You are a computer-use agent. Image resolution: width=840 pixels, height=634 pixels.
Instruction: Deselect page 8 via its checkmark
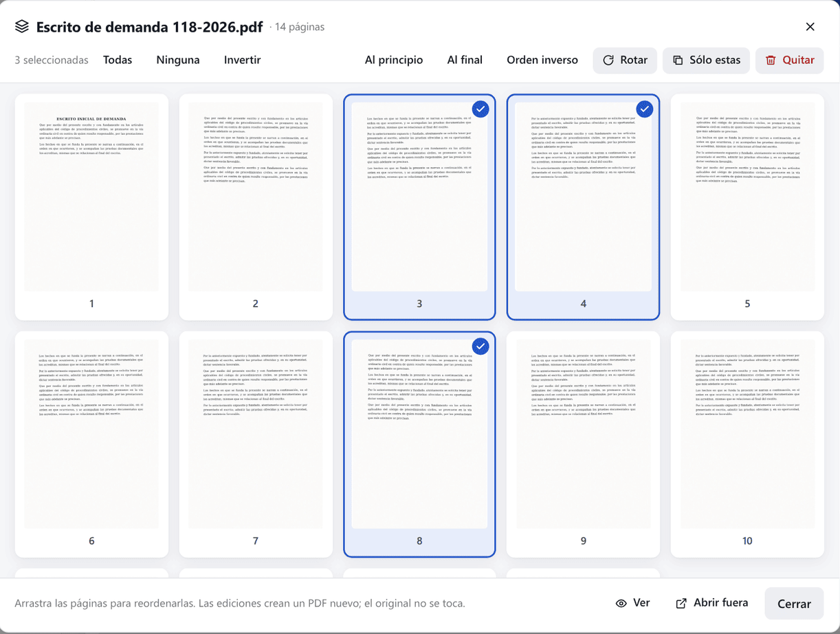(480, 346)
